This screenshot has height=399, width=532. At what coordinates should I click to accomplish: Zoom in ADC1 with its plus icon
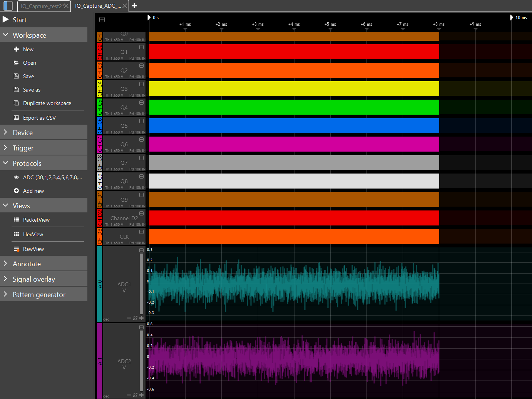[x=141, y=318]
